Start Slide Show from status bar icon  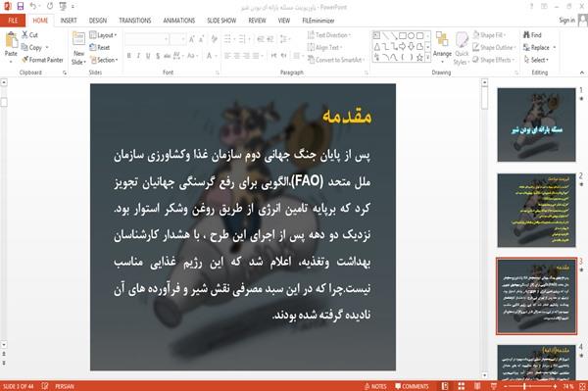pos(494,386)
